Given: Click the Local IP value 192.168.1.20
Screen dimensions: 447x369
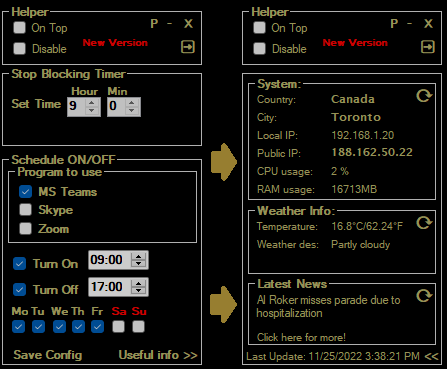Looking at the screenshot, I should pos(363,135).
